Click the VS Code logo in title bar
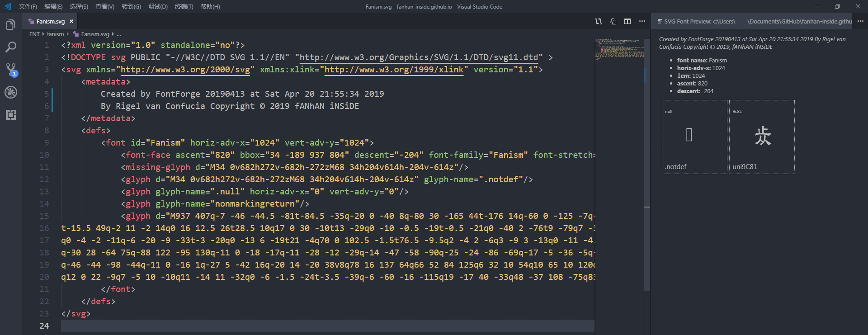 tap(8, 6)
